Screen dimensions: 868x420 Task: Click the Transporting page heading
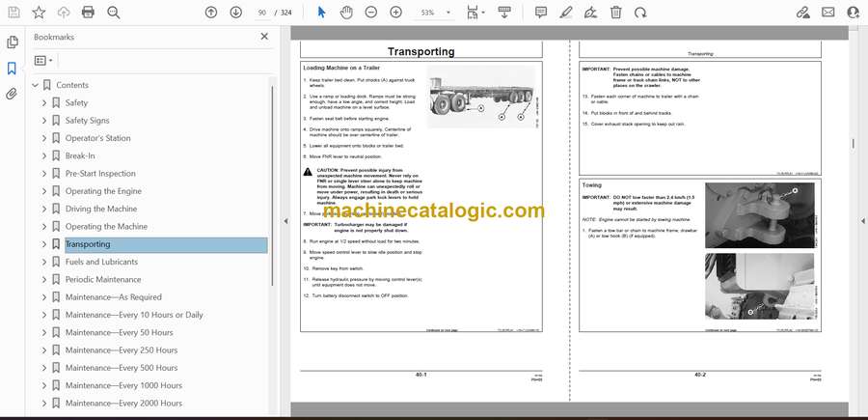click(x=421, y=51)
